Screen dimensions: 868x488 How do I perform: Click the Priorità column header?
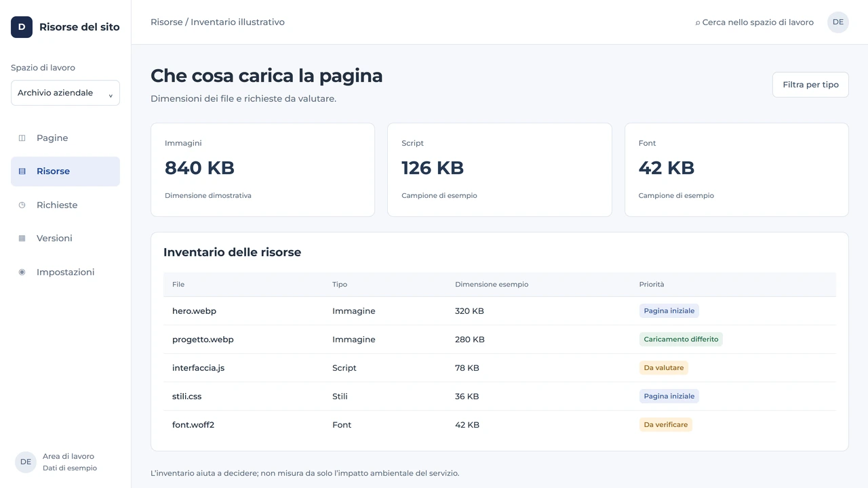coord(652,285)
